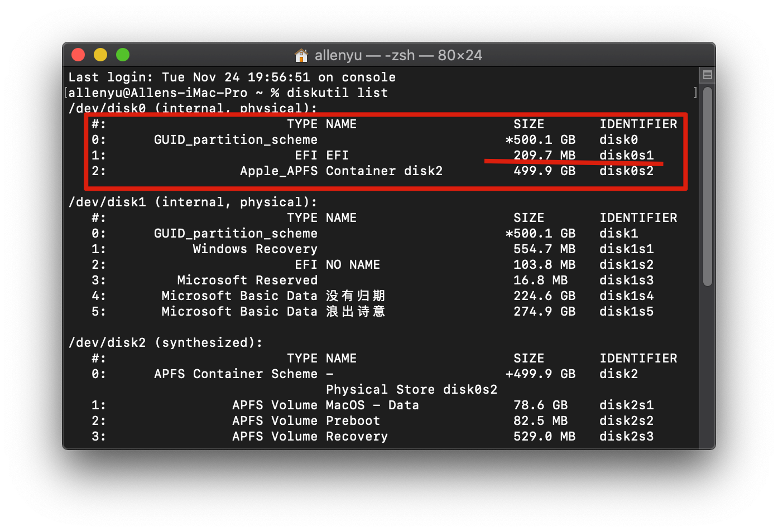Click the 'diskutil list' command text
This screenshot has height=532, width=778.
click(337, 93)
